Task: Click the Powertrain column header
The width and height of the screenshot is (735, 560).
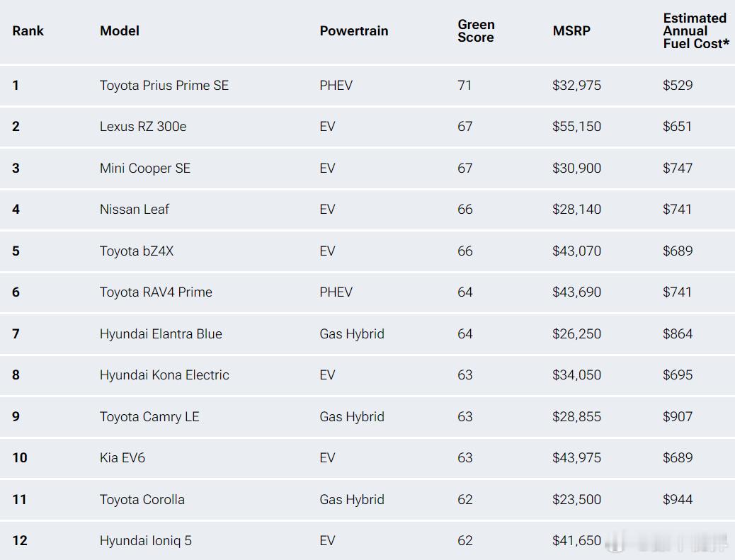Action: (x=354, y=31)
